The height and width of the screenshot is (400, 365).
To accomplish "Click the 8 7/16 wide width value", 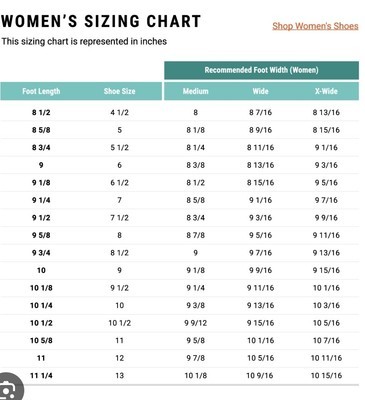I will coord(260,113).
